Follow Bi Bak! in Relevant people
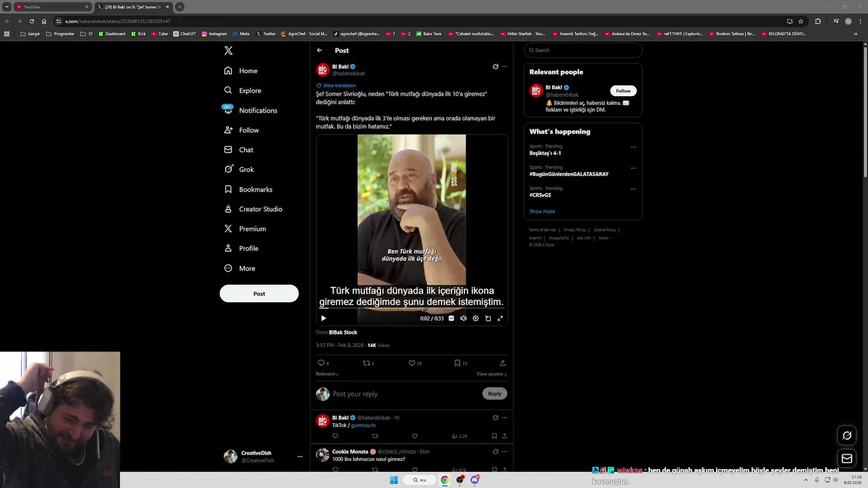Screen dimensions: 868x488 pos(623,91)
